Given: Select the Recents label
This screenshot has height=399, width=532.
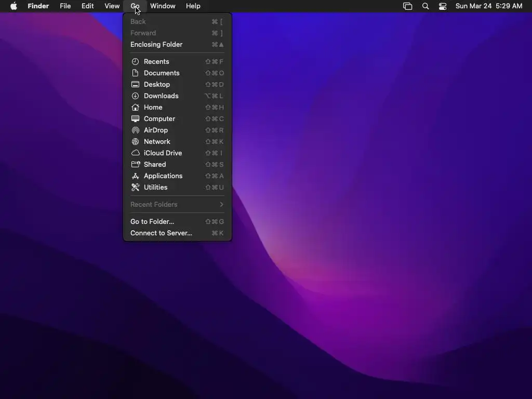Looking at the screenshot, I should [156, 61].
